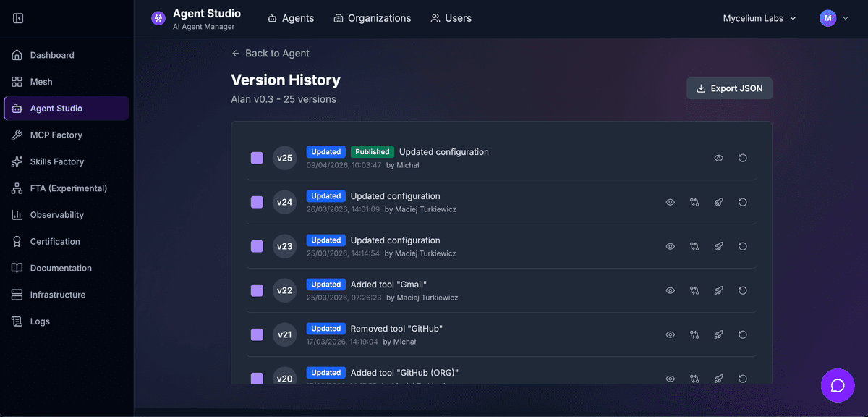The image size is (868, 417).
Task: Select the checkbox beside version v21
Action: (257, 334)
